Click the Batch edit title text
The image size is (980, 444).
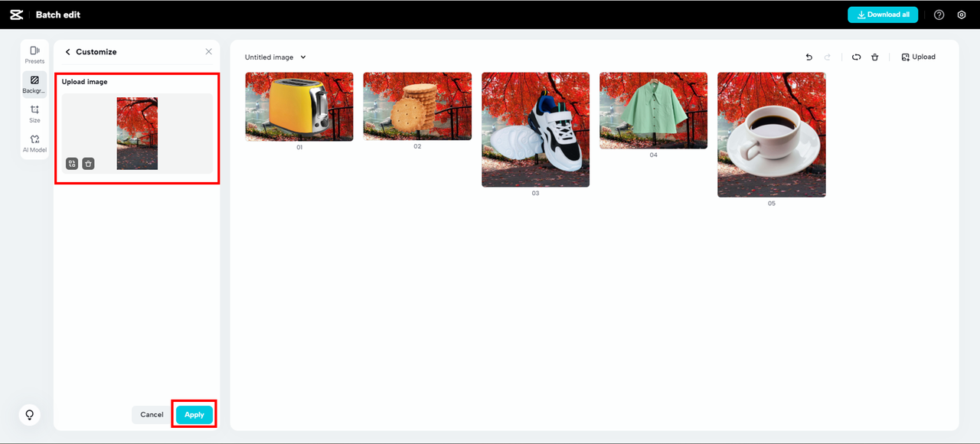(x=58, y=15)
